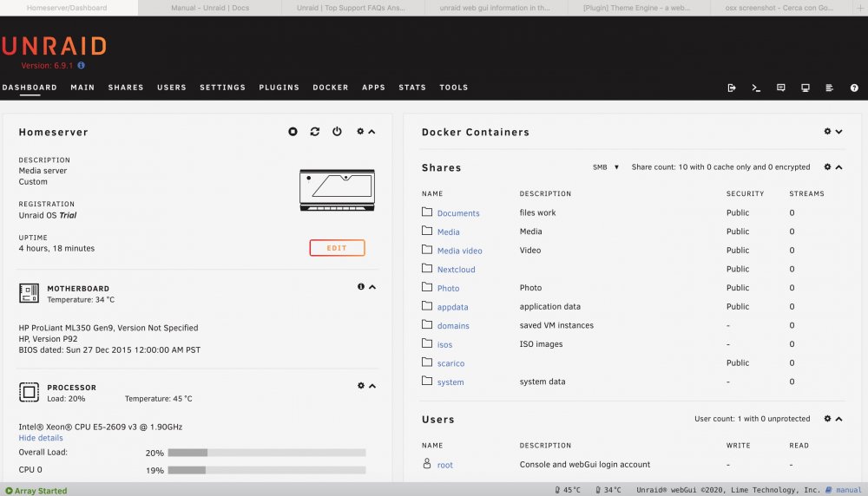The image size is (868, 496).
Task: Open the Stats menu
Action: (412, 88)
